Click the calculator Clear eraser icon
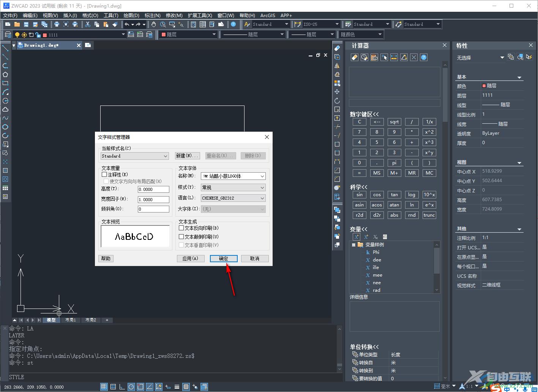538x392 pixels. pos(355,58)
